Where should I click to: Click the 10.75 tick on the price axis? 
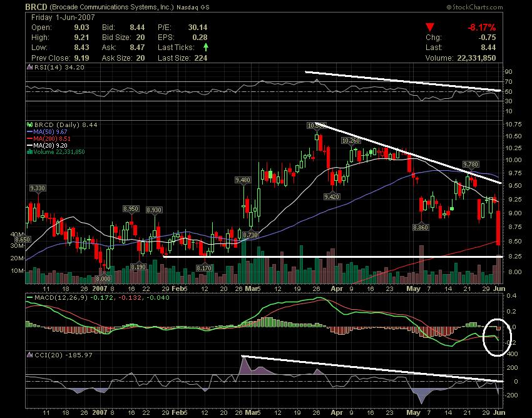point(513,124)
